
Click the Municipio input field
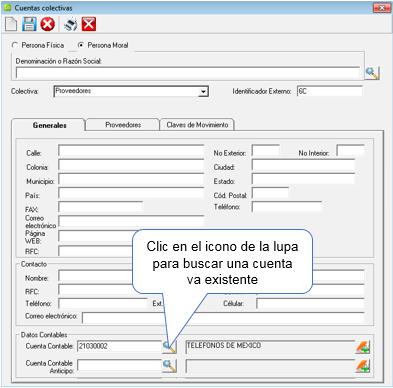131,179
